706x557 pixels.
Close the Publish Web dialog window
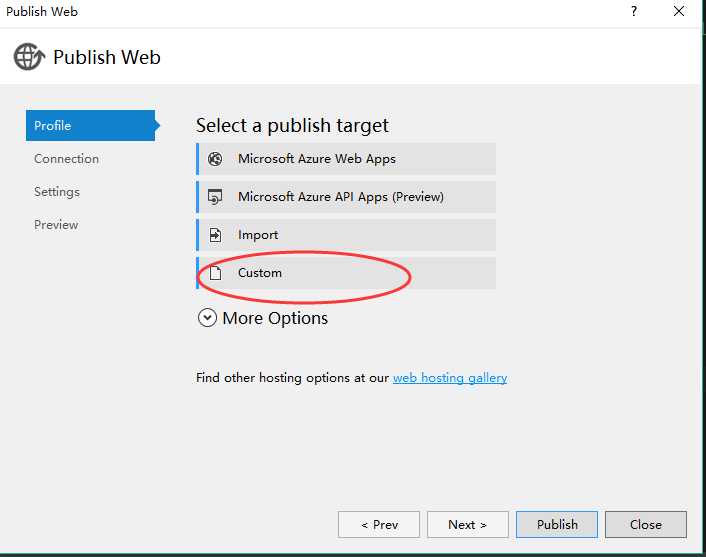point(679,11)
